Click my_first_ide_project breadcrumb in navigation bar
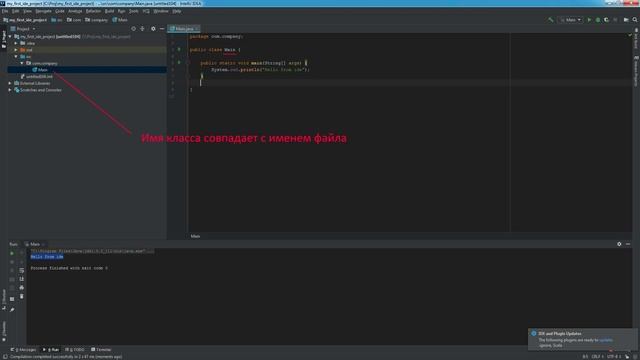This screenshot has height=360, width=640. coord(25,20)
